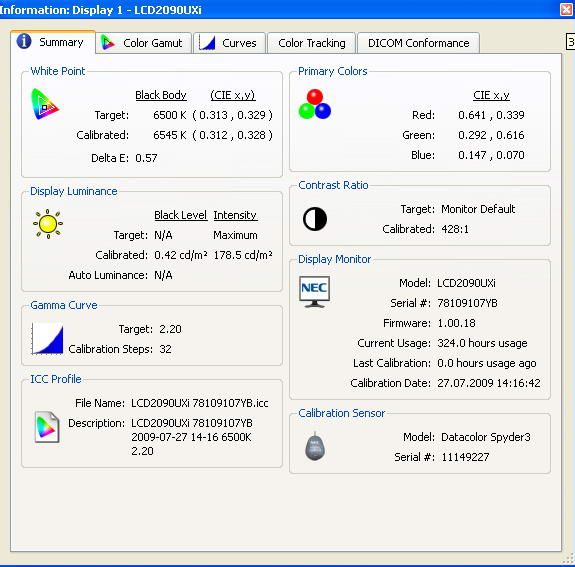Select the Summary tab
This screenshot has width=575, height=567.
[x=53, y=42]
